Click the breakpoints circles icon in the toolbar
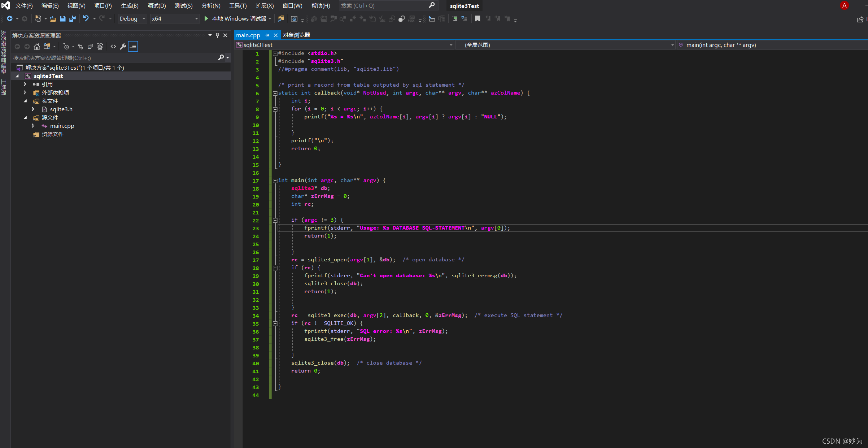Image resolution: width=868 pixels, height=448 pixels. (x=402, y=19)
